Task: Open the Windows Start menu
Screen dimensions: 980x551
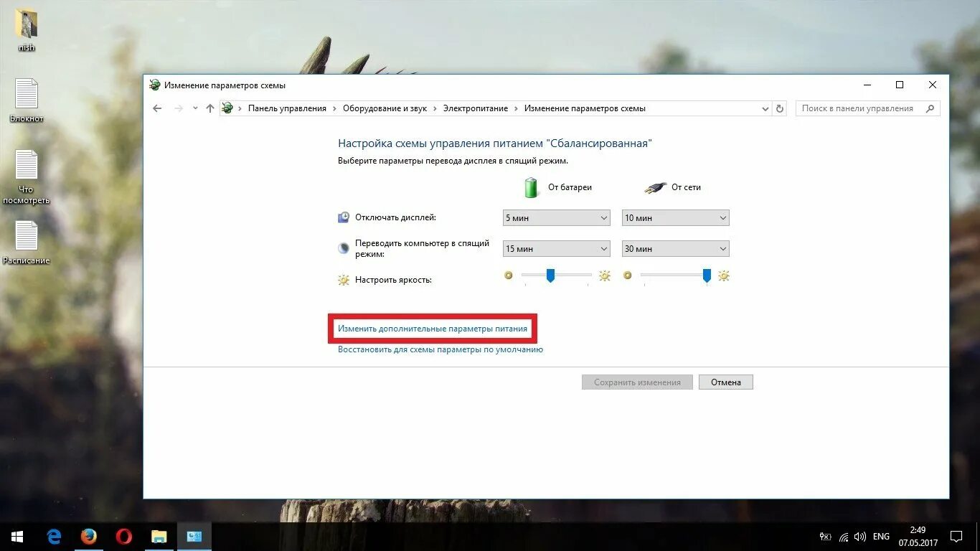Action: tap(17, 537)
